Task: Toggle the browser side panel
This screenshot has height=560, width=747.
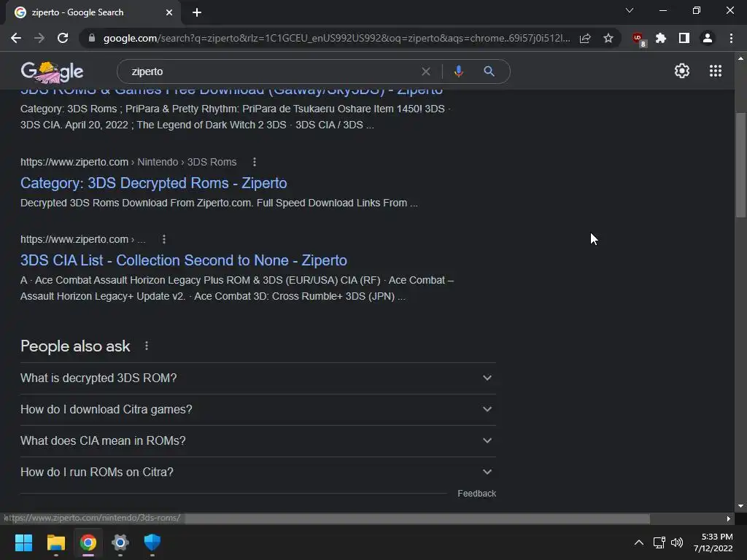Action: pos(684,38)
